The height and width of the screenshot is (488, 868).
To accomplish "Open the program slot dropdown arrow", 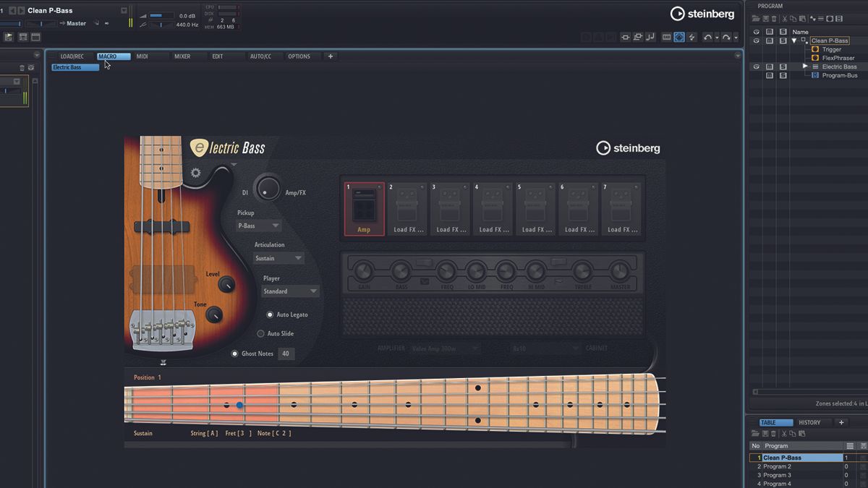I will tap(124, 11).
